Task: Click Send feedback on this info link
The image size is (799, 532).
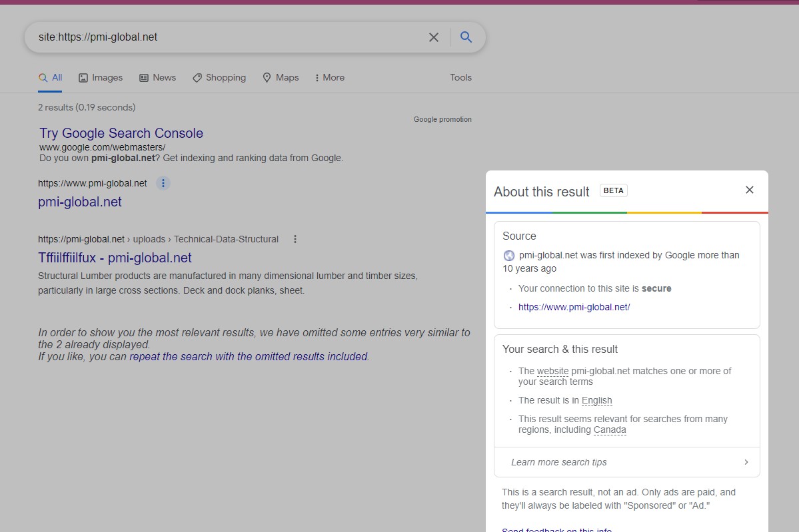Action: coord(556,529)
